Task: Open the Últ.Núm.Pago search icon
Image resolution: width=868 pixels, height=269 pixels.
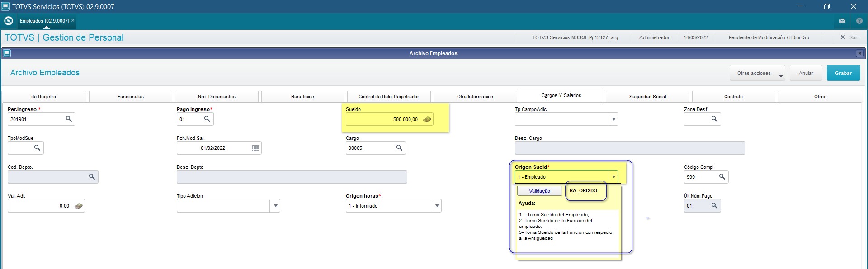Action: [x=714, y=206]
